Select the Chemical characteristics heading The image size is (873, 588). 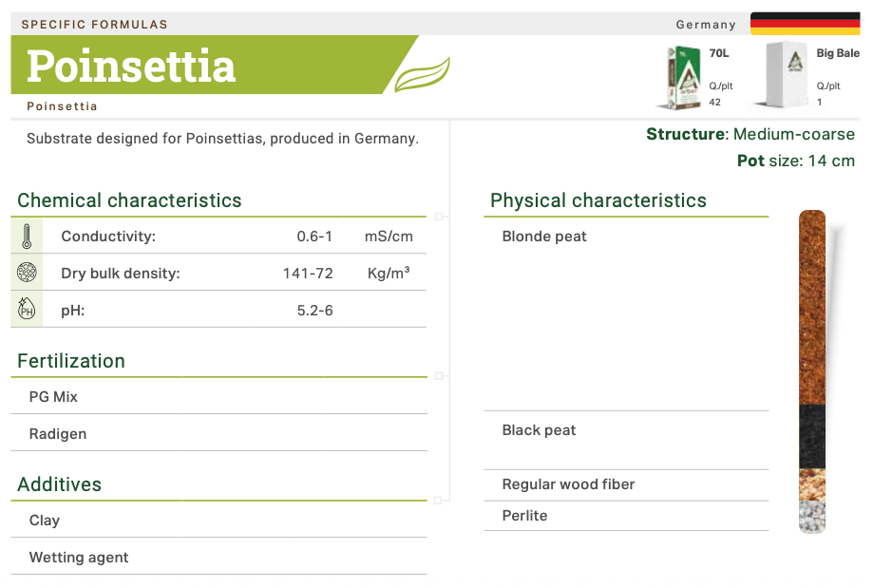129,200
